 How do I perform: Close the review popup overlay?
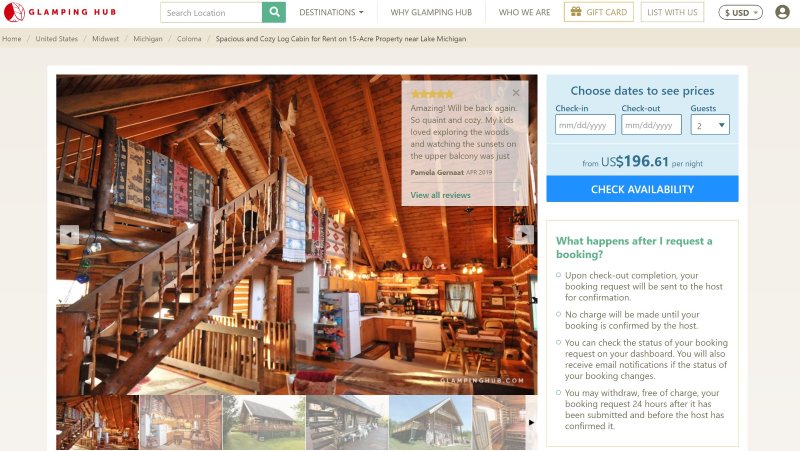pos(516,93)
